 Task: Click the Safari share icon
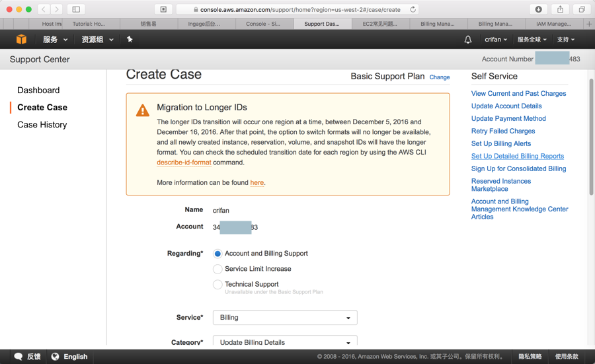(x=560, y=9)
